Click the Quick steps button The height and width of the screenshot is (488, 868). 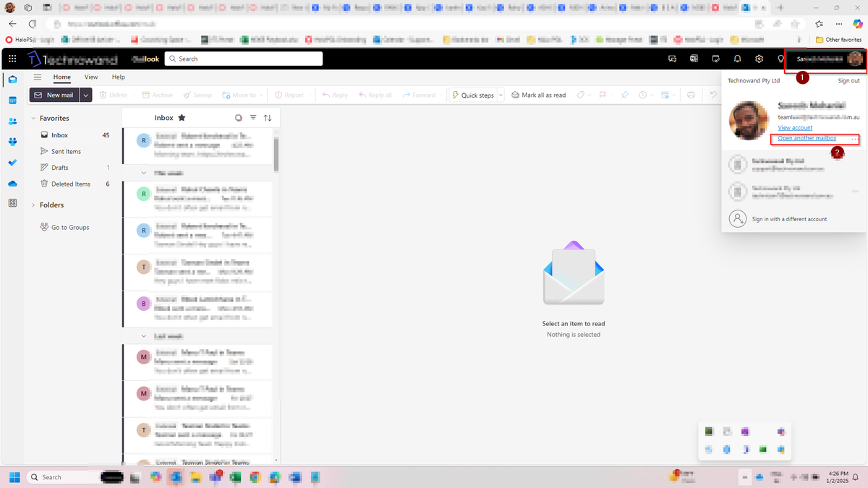[x=472, y=95]
